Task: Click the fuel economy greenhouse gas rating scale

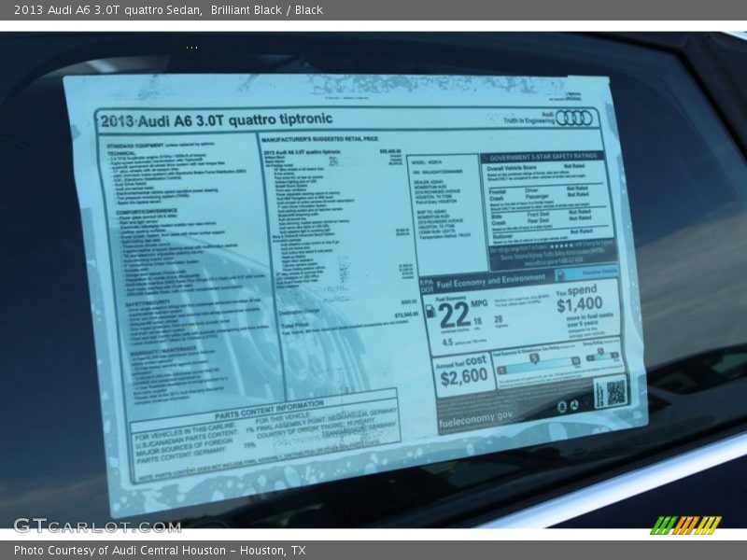Action: pos(539,363)
